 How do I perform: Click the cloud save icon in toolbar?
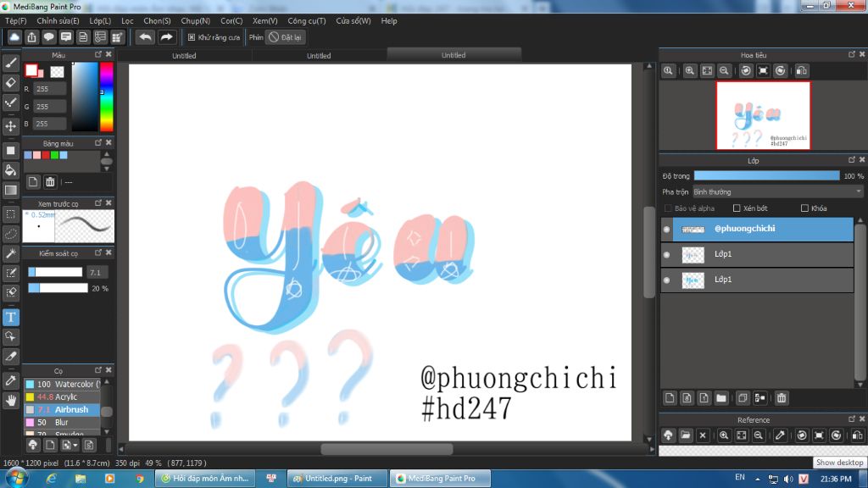point(14,37)
